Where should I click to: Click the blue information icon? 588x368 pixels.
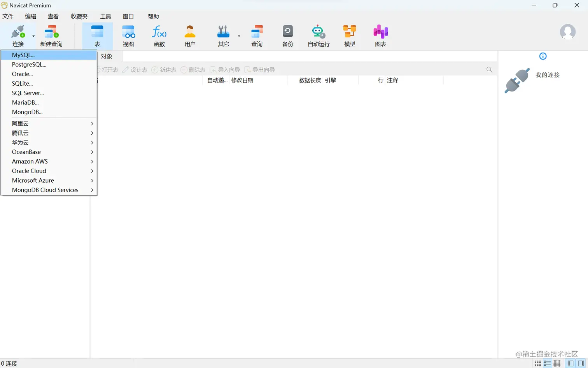pos(543,56)
